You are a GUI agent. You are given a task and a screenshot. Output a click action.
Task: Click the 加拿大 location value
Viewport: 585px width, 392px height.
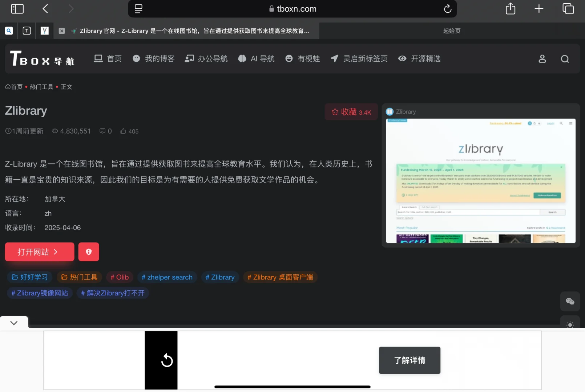(55, 199)
